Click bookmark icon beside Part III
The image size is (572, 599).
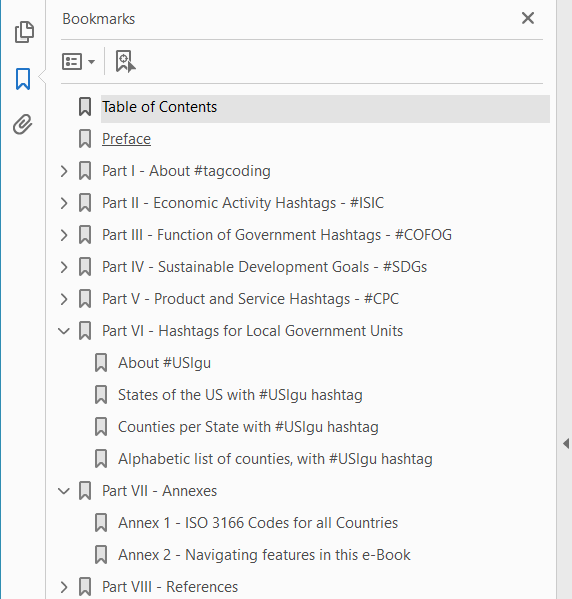click(85, 235)
